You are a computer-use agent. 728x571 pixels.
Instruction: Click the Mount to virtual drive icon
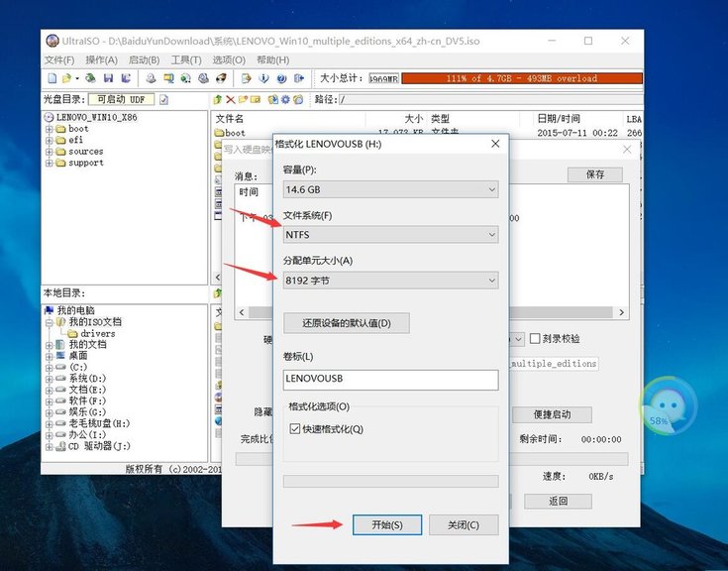[203, 78]
